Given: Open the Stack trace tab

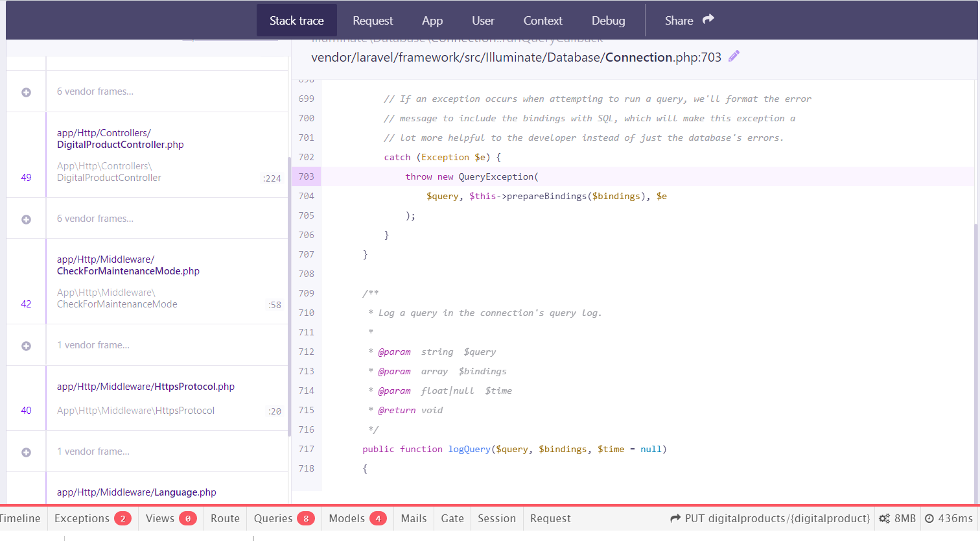Looking at the screenshot, I should [x=297, y=20].
